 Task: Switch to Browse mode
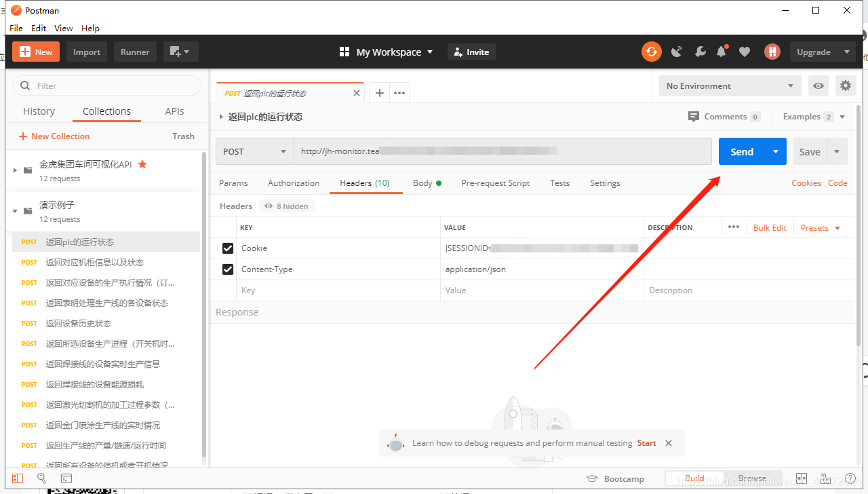pyautogui.click(x=753, y=478)
